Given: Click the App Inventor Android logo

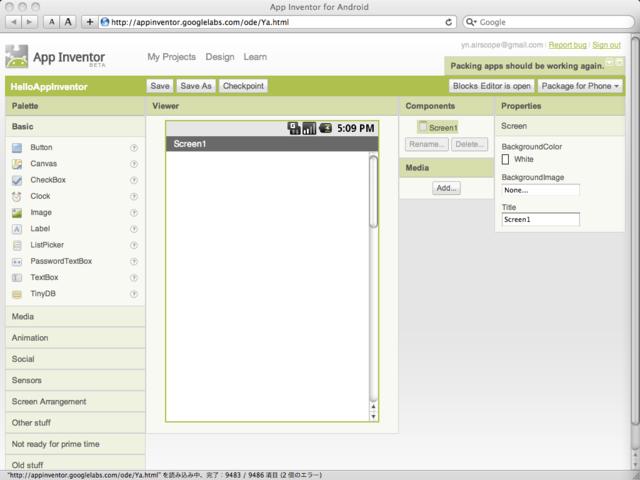Looking at the screenshot, I should [17, 56].
